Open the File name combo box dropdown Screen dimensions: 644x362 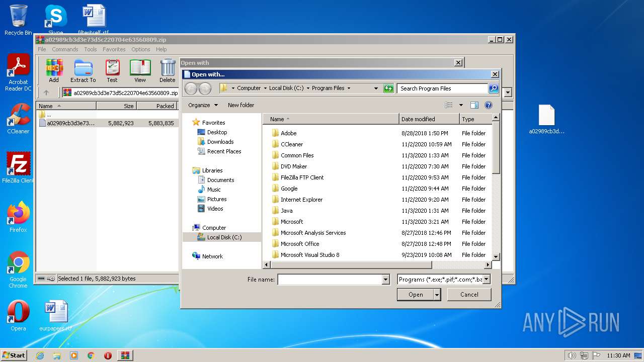(x=386, y=280)
